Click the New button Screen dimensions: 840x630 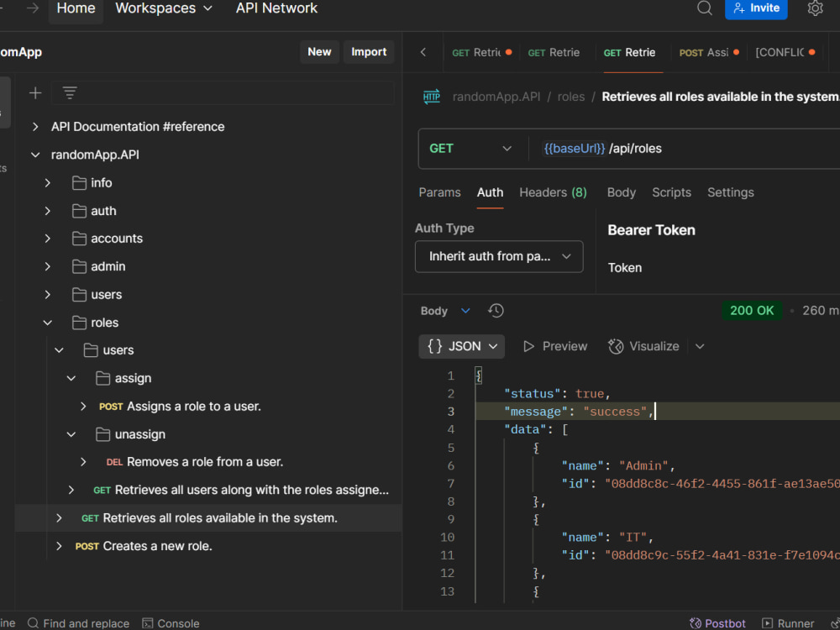[x=319, y=52]
